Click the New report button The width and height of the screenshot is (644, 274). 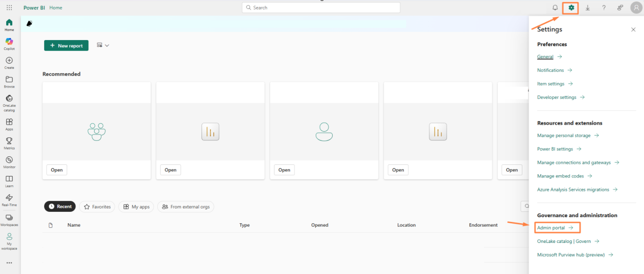(66, 45)
